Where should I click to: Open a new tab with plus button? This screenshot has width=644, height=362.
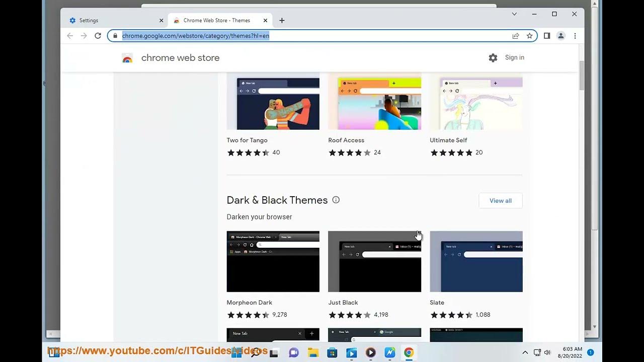click(x=282, y=21)
